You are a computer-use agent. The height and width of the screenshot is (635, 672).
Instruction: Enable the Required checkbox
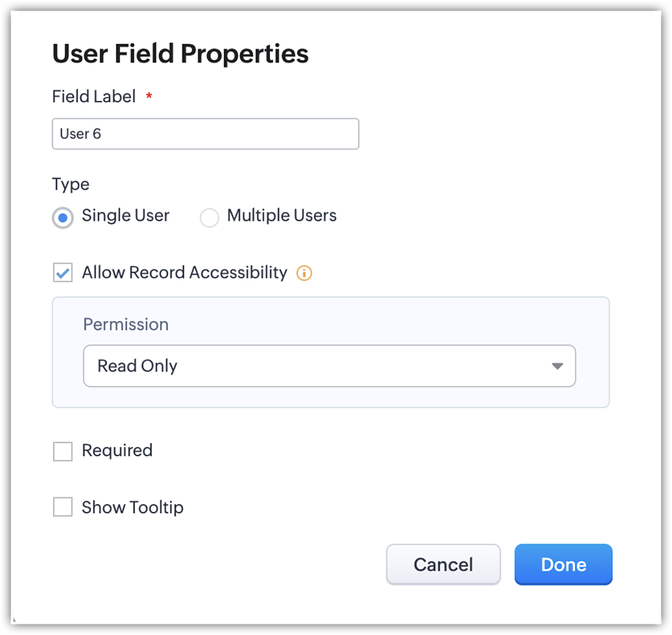coord(63,451)
